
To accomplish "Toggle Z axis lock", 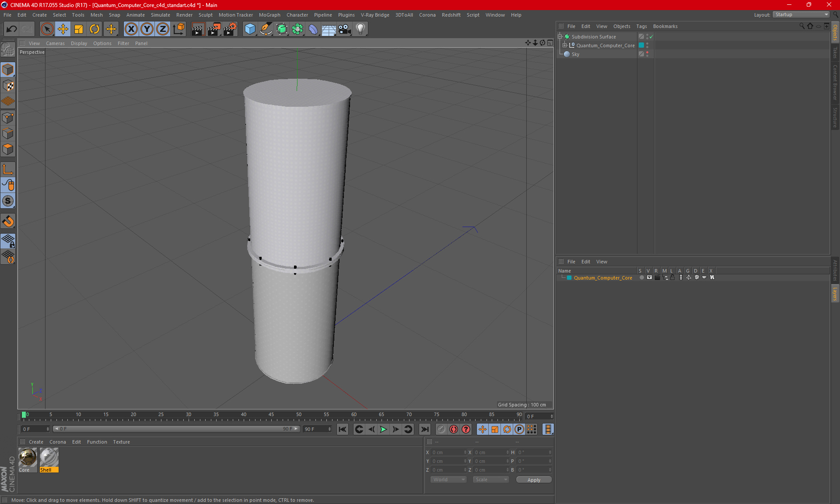I will point(163,29).
